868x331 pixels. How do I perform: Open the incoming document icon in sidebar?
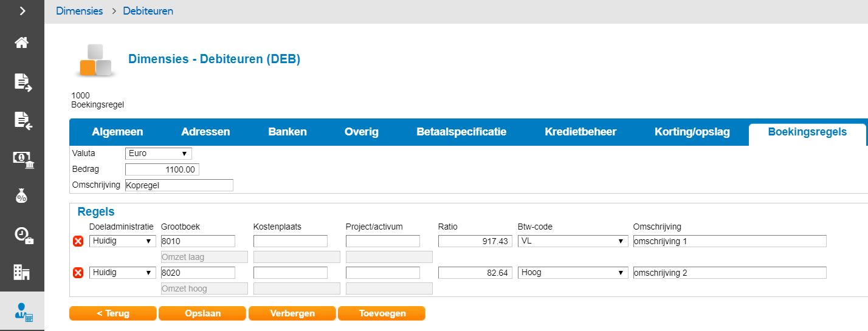[x=22, y=120]
